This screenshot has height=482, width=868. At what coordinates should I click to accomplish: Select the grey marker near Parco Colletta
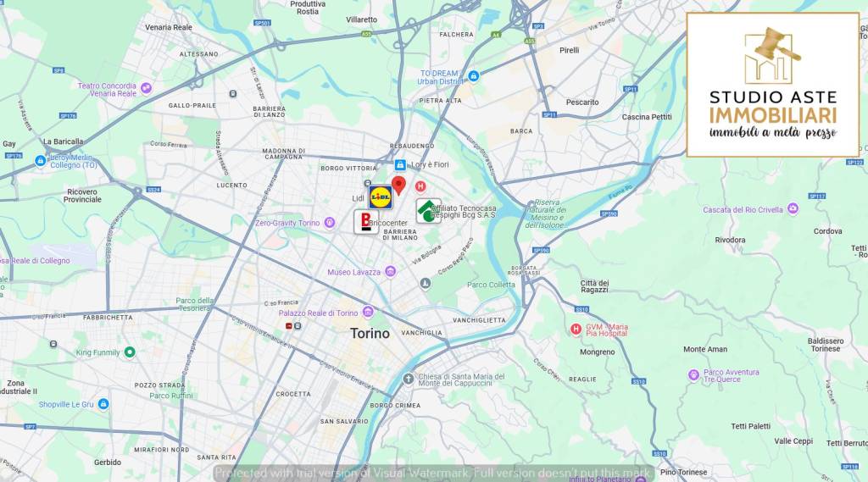(x=426, y=284)
